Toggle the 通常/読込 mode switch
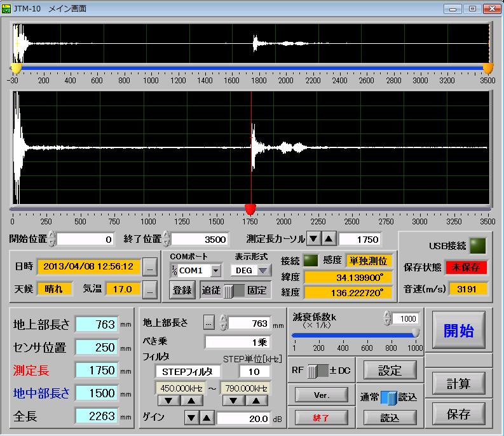 pos(389,398)
